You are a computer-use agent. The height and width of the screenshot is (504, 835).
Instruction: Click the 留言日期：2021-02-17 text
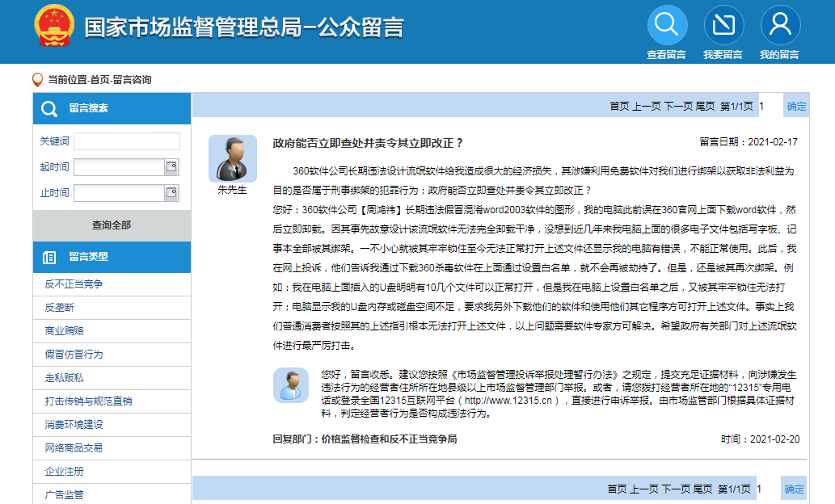click(x=749, y=142)
